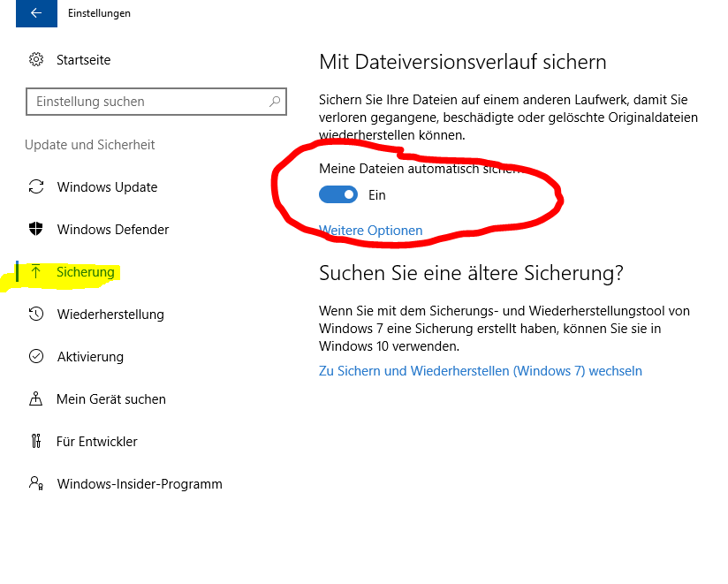
Task: Click the Für Entwickler tools icon
Action: click(x=36, y=441)
